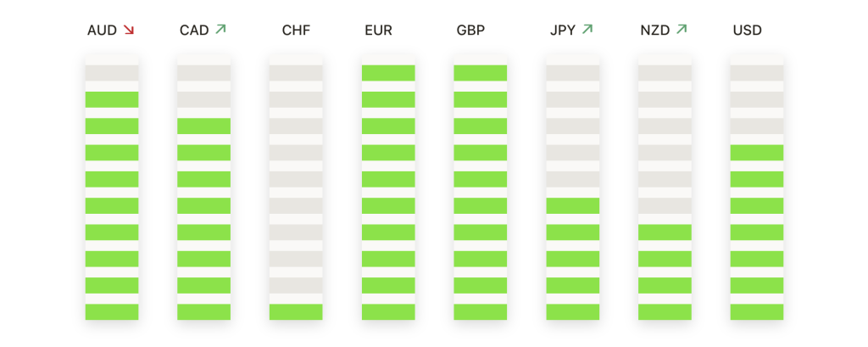Click the green up arrow beside CAD

coord(221,30)
